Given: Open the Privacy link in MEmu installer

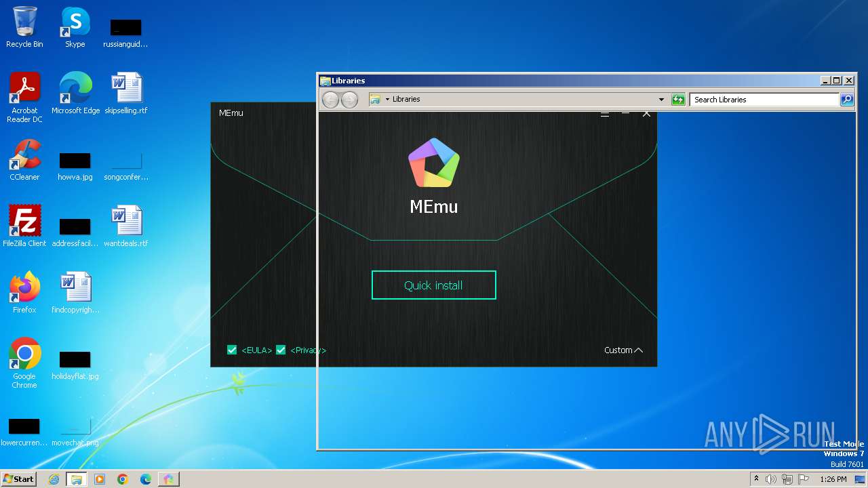Looking at the screenshot, I should click(x=308, y=350).
